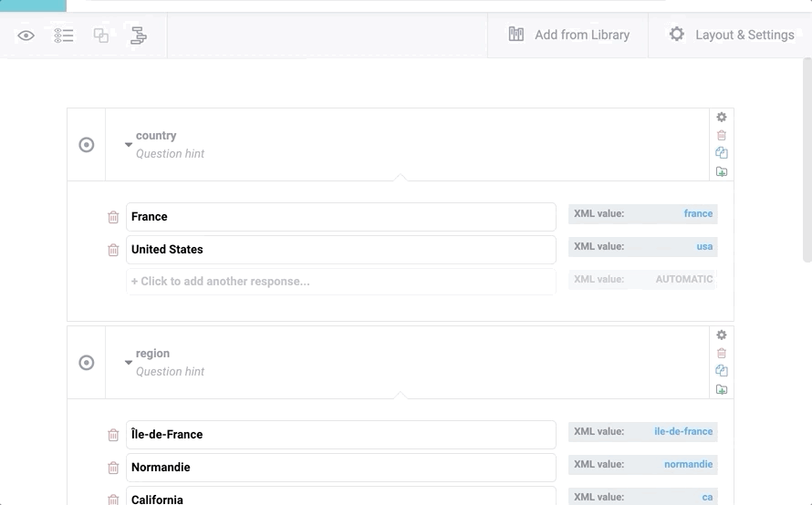
Task: Duplicate the region question
Action: (x=722, y=370)
